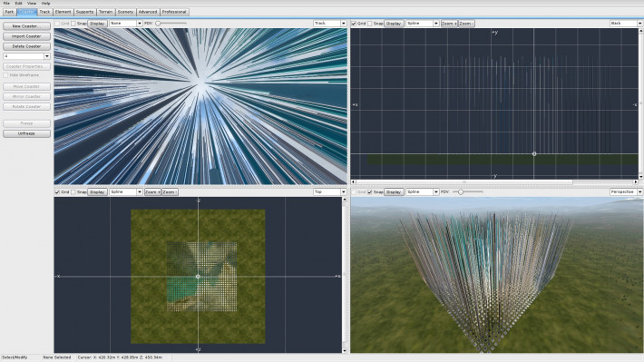644x362 pixels.
Task: Click the scroll-right arrow under Back view
Action: click(x=635, y=181)
